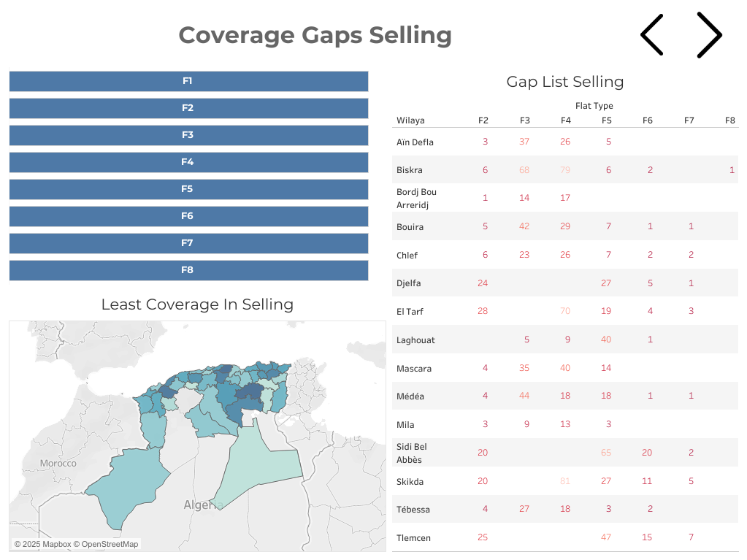Select the Skikda row label
This screenshot has width=747, height=560.
coord(410,481)
